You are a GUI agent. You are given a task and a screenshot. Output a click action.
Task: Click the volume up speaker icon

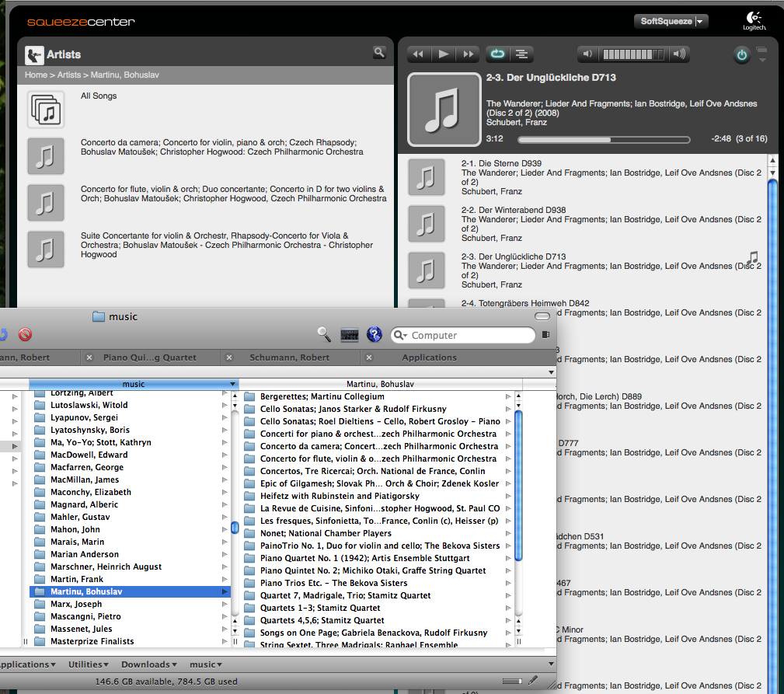[x=680, y=54]
